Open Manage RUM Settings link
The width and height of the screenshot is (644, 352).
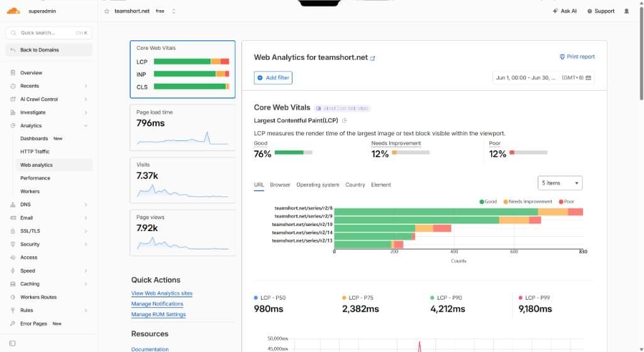(x=158, y=315)
